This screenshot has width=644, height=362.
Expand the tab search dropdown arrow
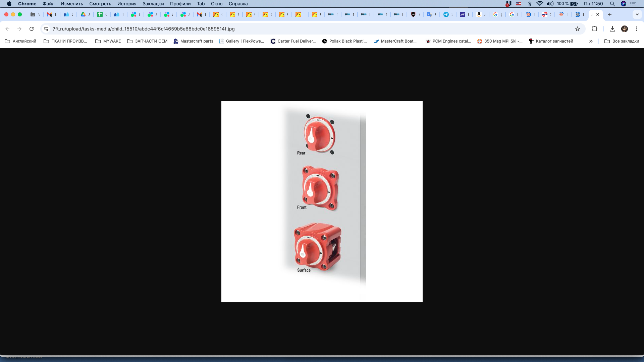[x=637, y=14]
